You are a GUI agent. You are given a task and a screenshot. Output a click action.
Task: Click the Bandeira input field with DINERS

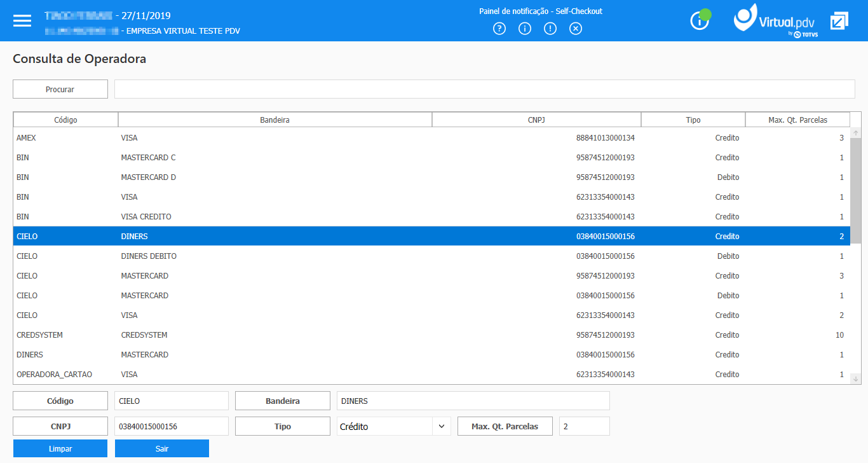[x=473, y=401]
